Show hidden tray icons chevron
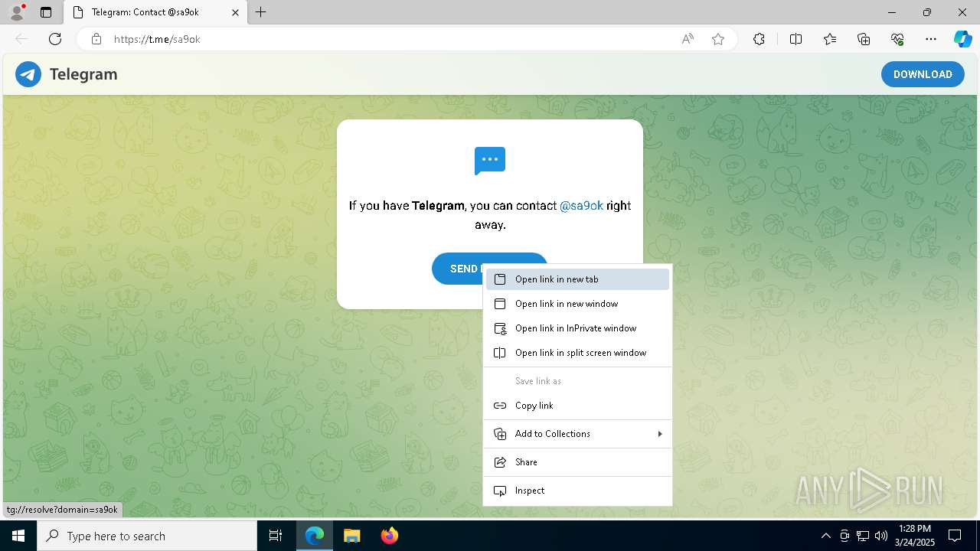 pyautogui.click(x=825, y=536)
